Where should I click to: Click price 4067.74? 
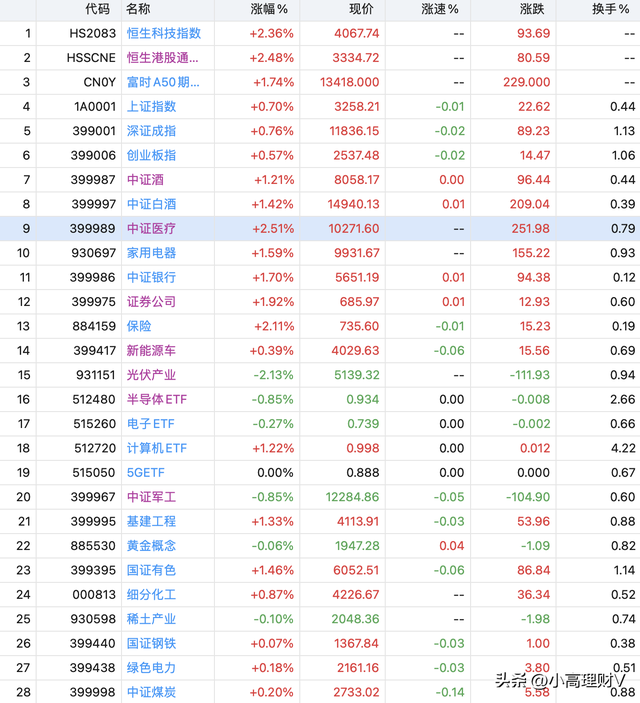pyautogui.click(x=357, y=34)
